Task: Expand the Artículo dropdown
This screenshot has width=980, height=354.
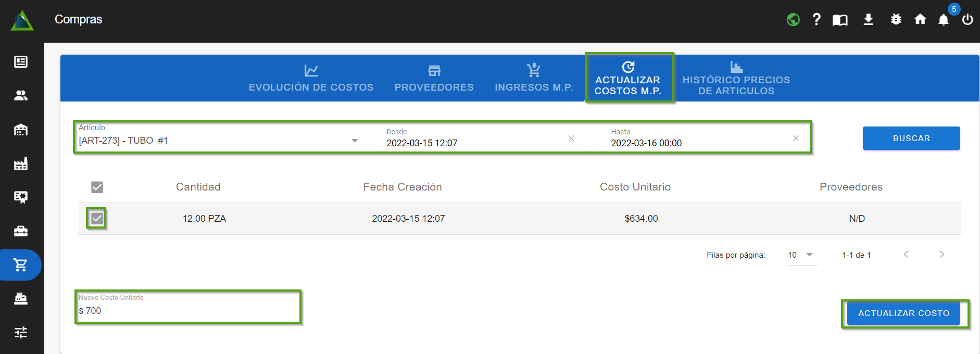Action: pyautogui.click(x=355, y=141)
